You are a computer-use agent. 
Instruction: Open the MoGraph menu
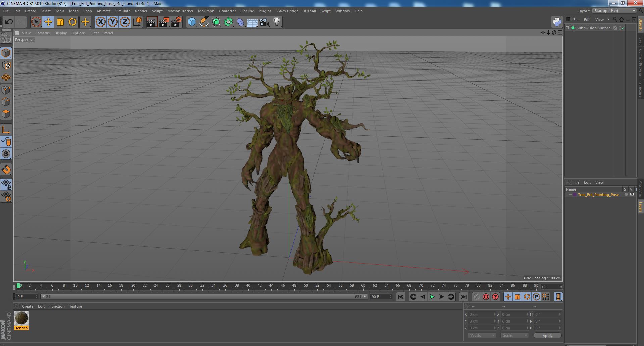206,11
